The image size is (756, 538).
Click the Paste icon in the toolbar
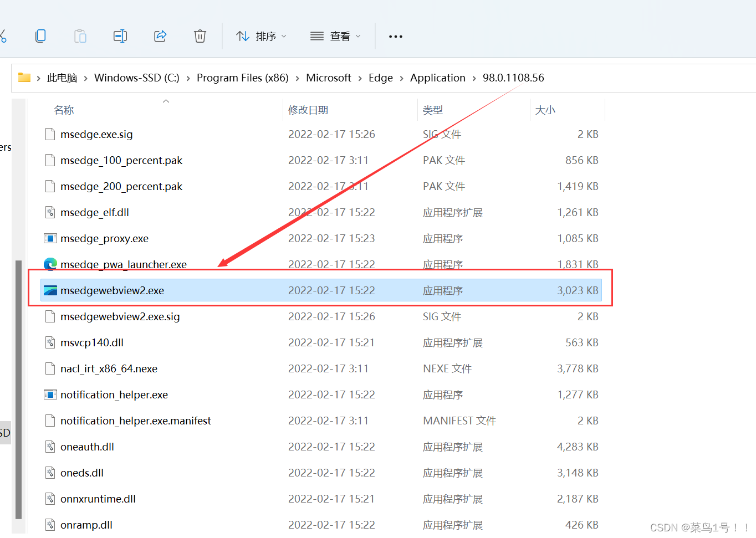coord(80,36)
